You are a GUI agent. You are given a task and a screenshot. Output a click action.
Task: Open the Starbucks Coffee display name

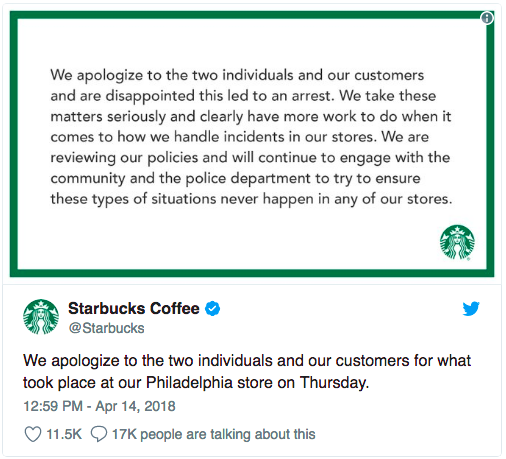click(134, 308)
